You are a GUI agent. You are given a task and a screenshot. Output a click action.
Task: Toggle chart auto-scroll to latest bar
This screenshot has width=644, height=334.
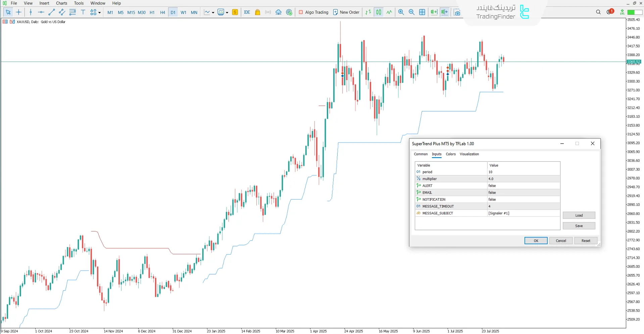point(434,12)
